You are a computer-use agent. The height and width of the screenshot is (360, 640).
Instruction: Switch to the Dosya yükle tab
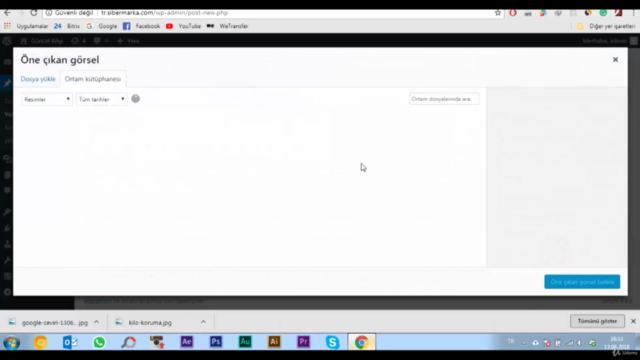click(38, 79)
